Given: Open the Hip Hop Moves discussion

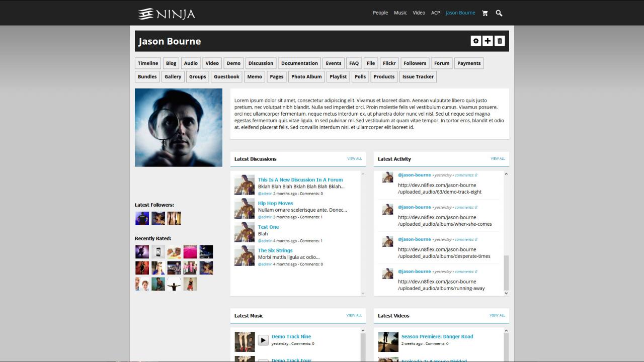Looking at the screenshot, I should click(x=275, y=203).
